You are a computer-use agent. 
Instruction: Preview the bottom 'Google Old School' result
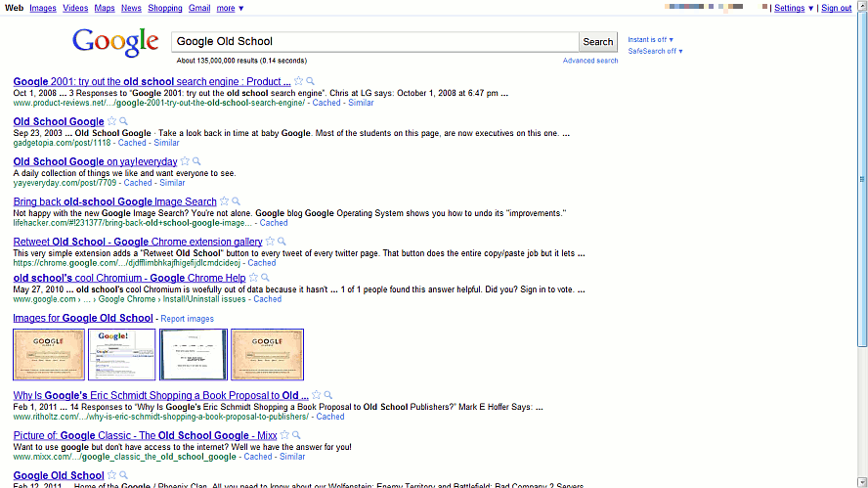pyautogui.click(x=123, y=474)
